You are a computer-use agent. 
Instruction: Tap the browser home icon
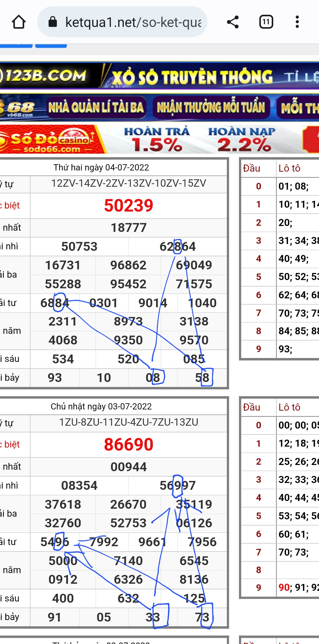click(x=19, y=22)
